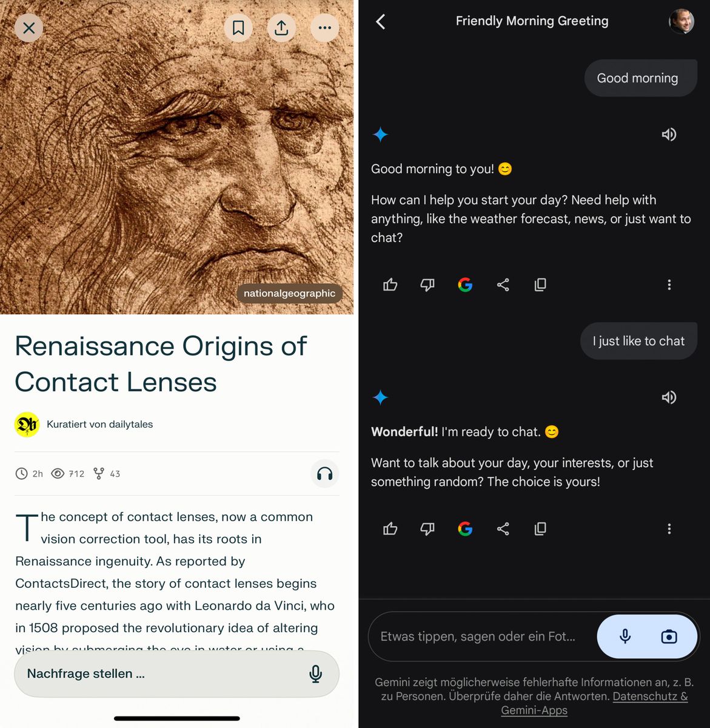Open the profile avatar in Gemini
710x728 pixels.
tap(681, 21)
